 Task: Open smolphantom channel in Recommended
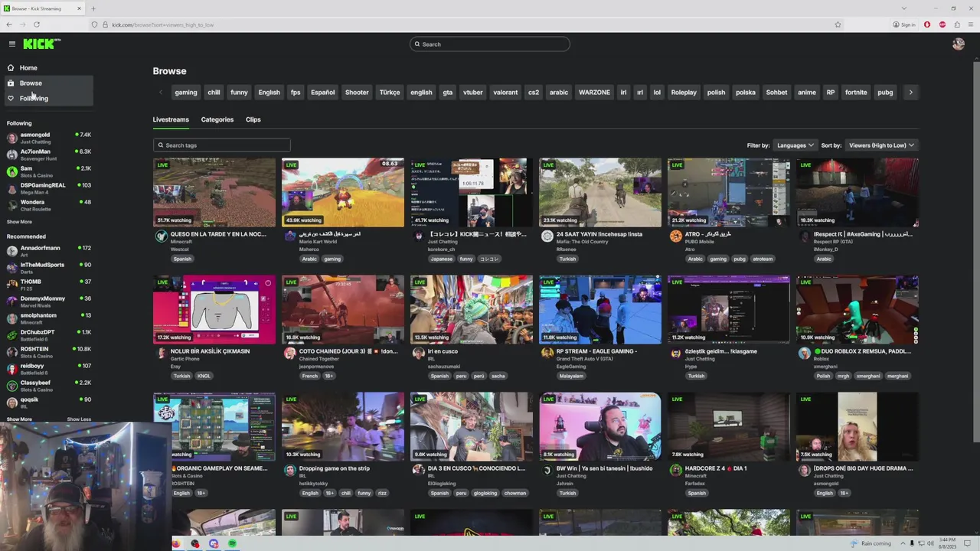pos(47,318)
